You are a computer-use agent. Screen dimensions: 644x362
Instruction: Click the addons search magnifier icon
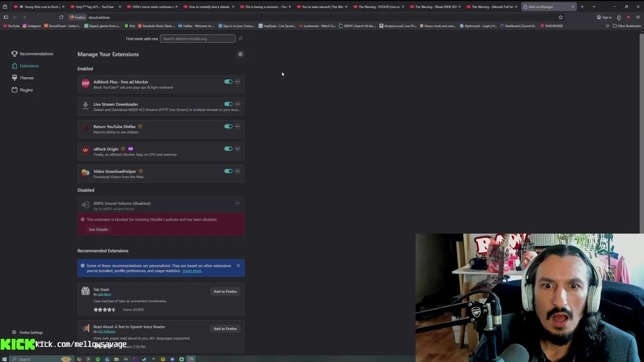pos(240,39)
